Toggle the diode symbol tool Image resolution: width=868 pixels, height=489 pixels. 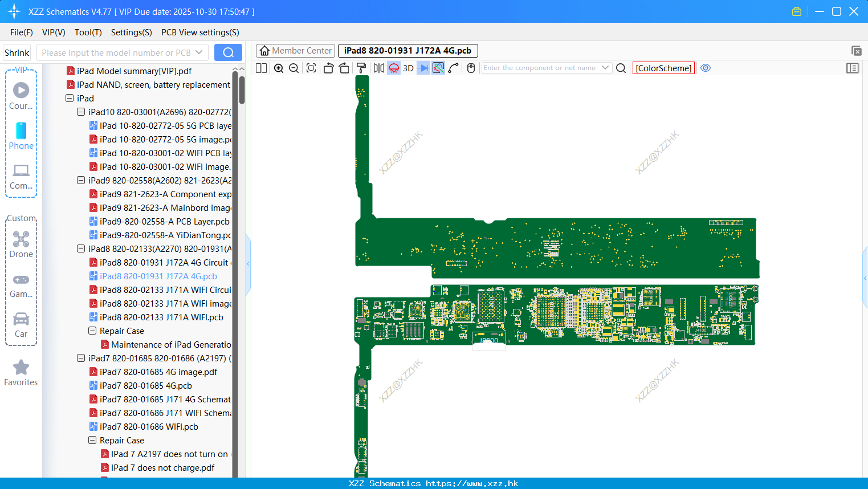pos(423,68)
